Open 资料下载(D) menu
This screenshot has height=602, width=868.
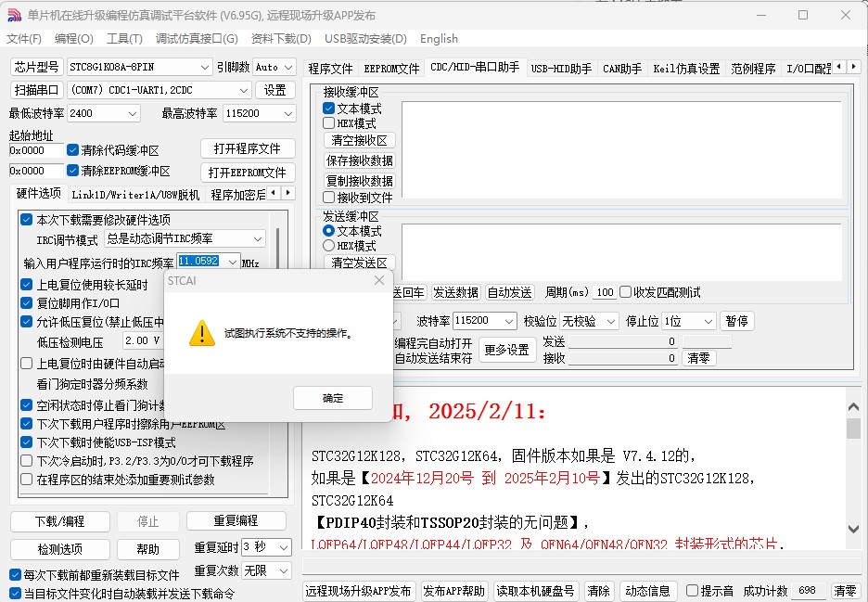[281, 39]
